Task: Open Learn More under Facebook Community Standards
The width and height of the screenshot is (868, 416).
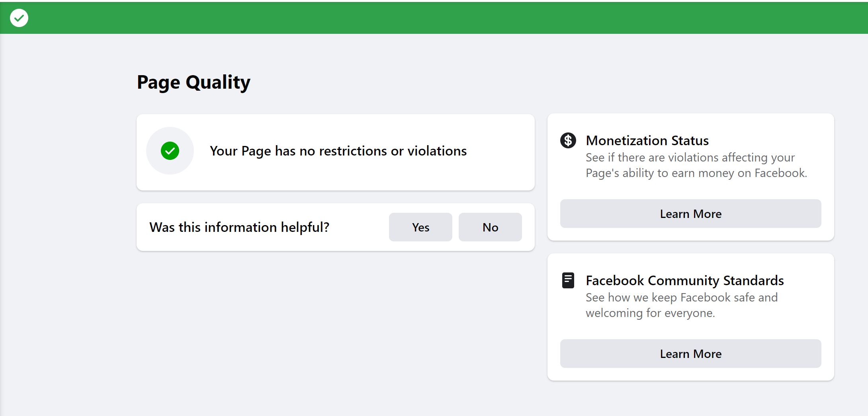Action: pos(690,354)
